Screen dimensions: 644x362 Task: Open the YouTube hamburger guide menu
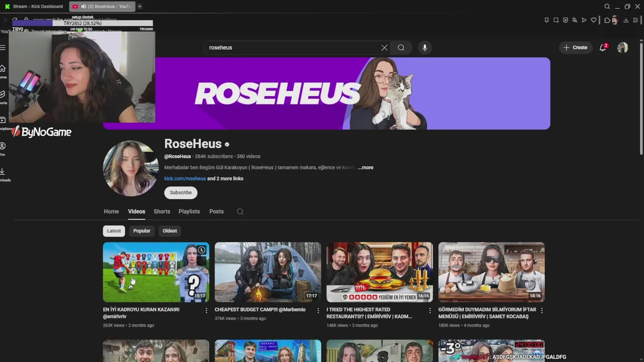3,47
